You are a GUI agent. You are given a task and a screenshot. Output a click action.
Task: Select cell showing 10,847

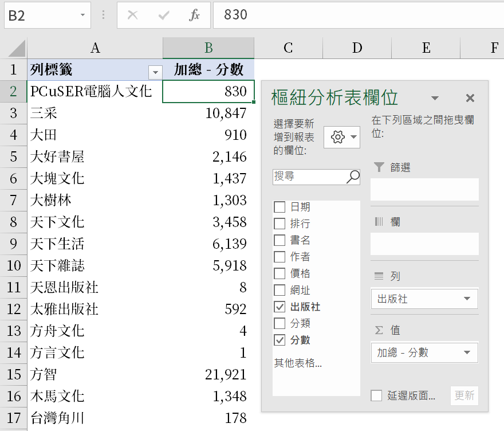[208, 113]
